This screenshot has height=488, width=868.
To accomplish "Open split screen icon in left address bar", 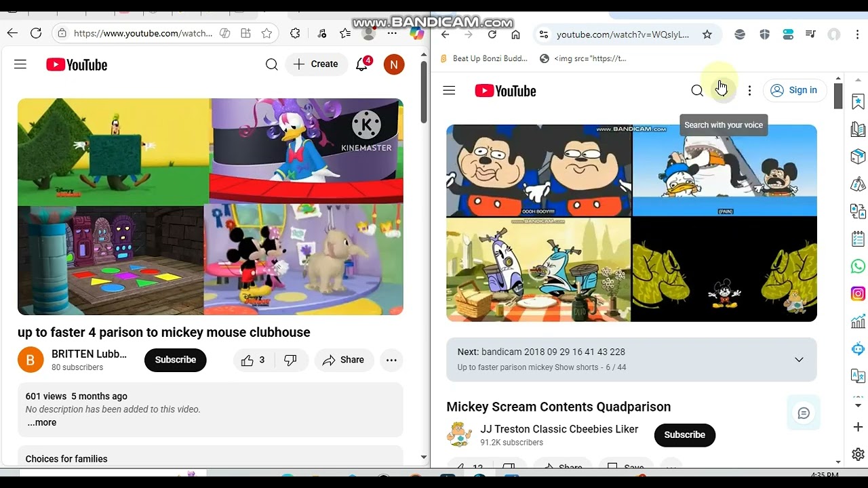I will [x=245, y=33].
